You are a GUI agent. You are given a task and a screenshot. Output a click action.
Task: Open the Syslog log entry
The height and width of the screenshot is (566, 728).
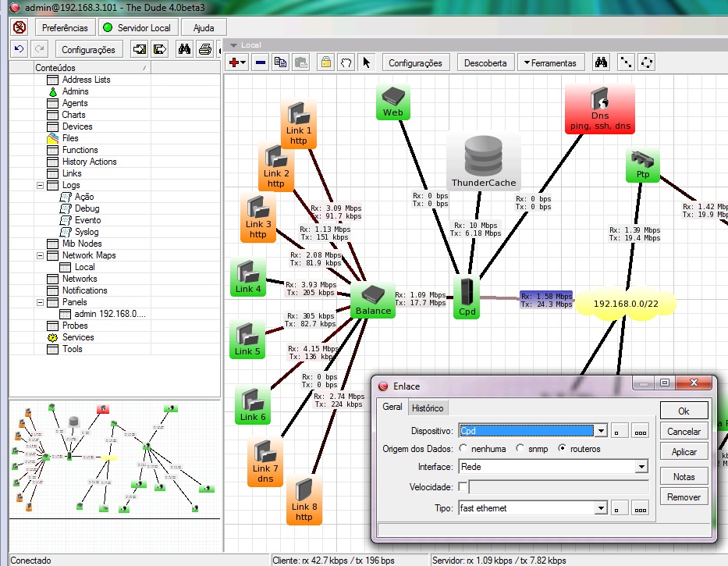[x=87, y=232]
